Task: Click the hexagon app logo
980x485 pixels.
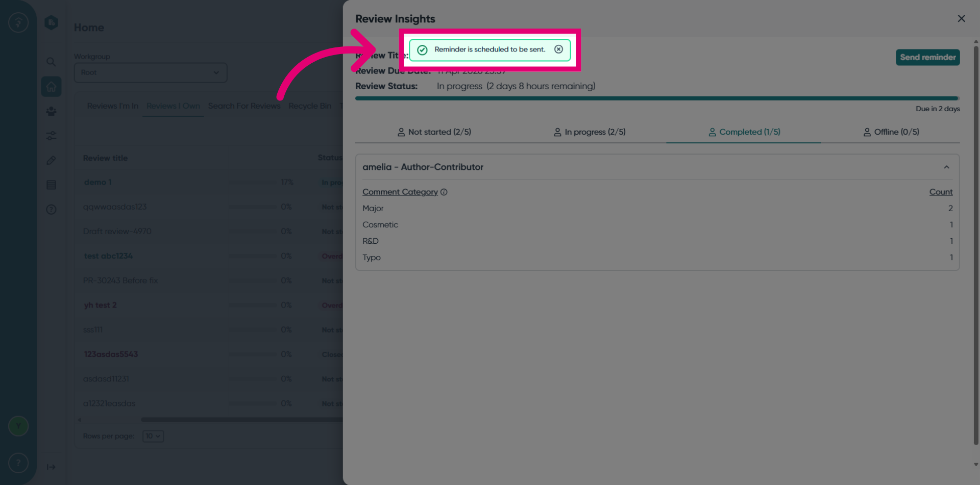Action: [x=51, y=22]
